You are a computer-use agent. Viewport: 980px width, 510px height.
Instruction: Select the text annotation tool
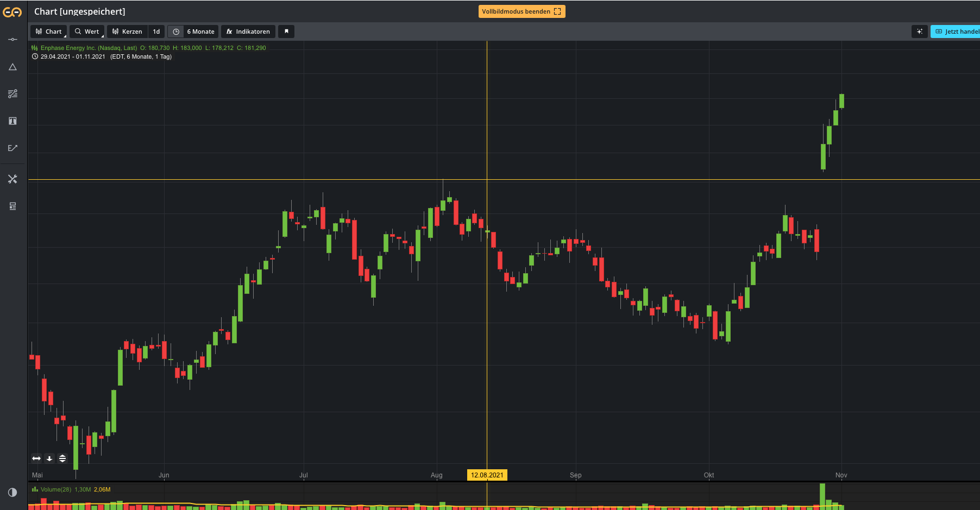point(12,121)
